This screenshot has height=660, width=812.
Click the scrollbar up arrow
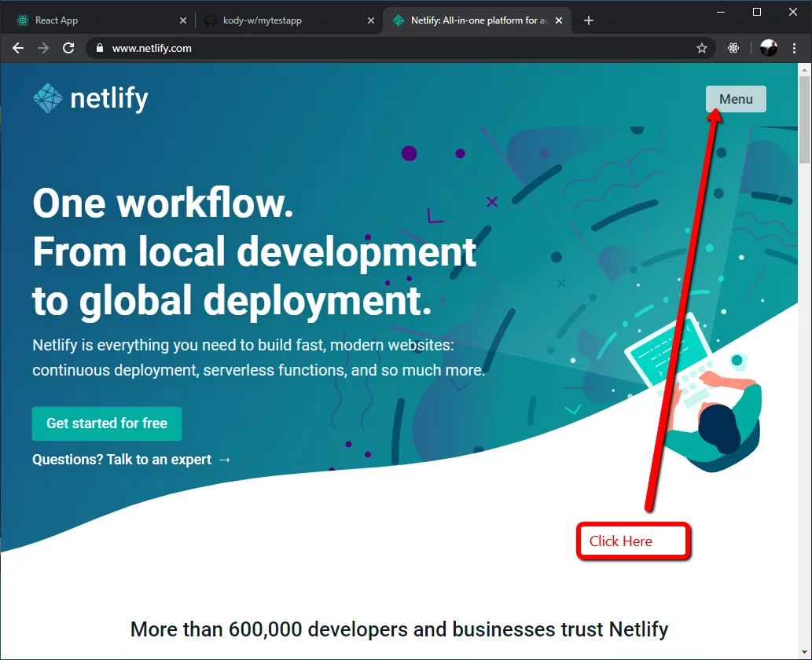pos(804,69)
